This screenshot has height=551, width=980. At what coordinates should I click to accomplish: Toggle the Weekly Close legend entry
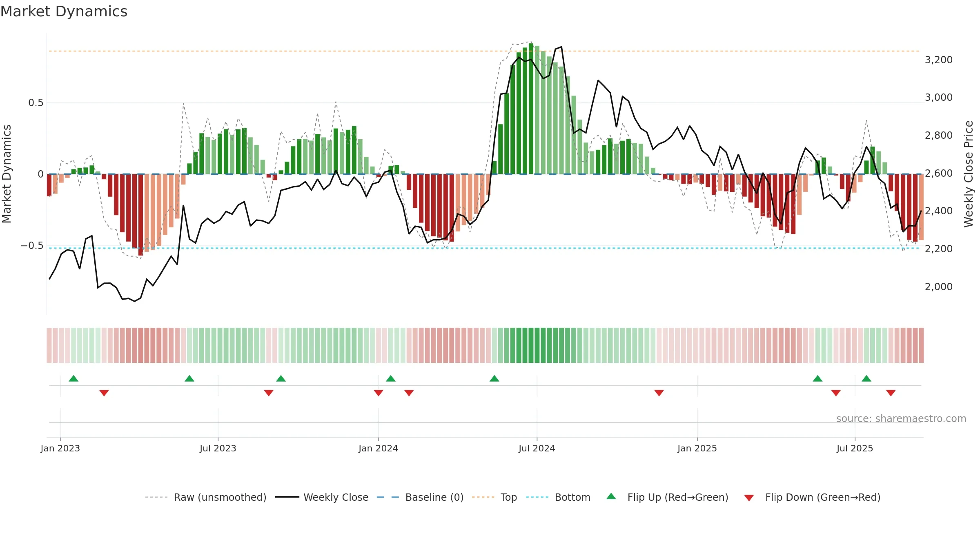(322, 497)
